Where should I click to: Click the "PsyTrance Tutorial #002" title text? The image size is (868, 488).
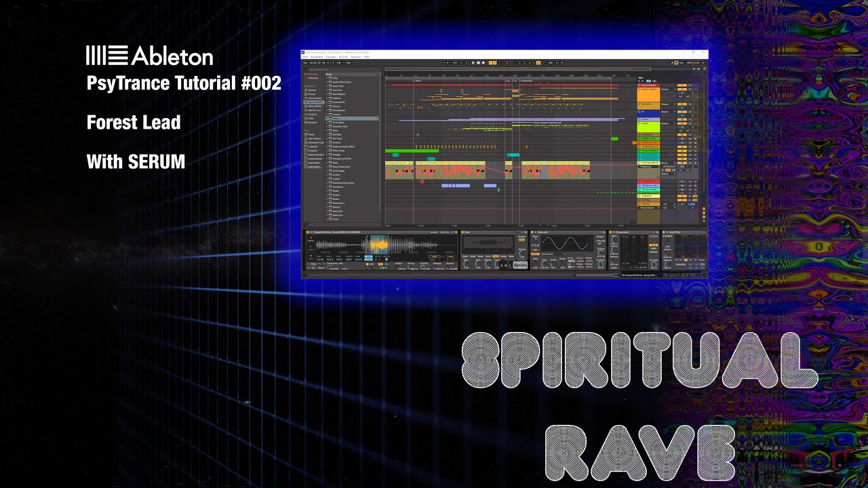[x=184, y=84]
